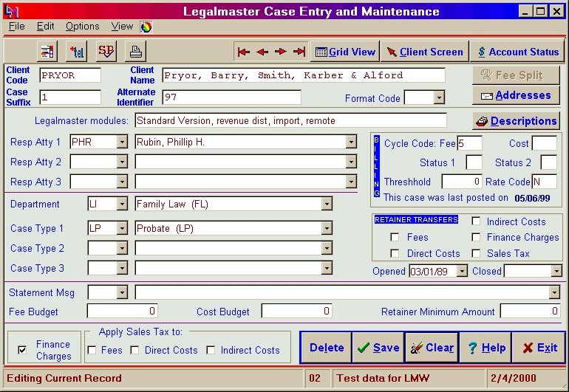Open the Options menu

pos(82,27)
